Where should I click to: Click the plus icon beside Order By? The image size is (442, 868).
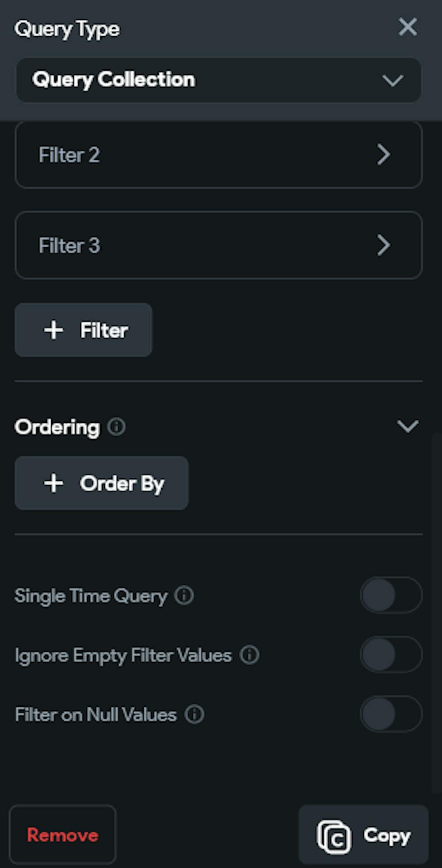pos(53,483)
